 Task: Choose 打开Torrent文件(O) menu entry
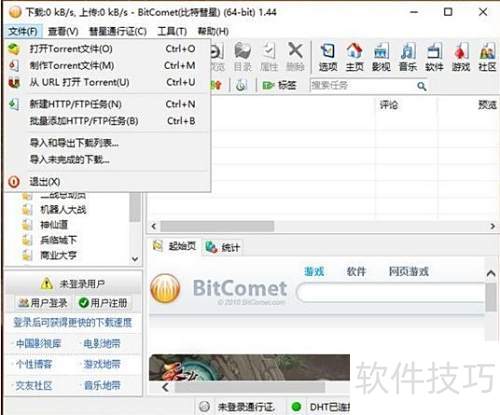107,49
